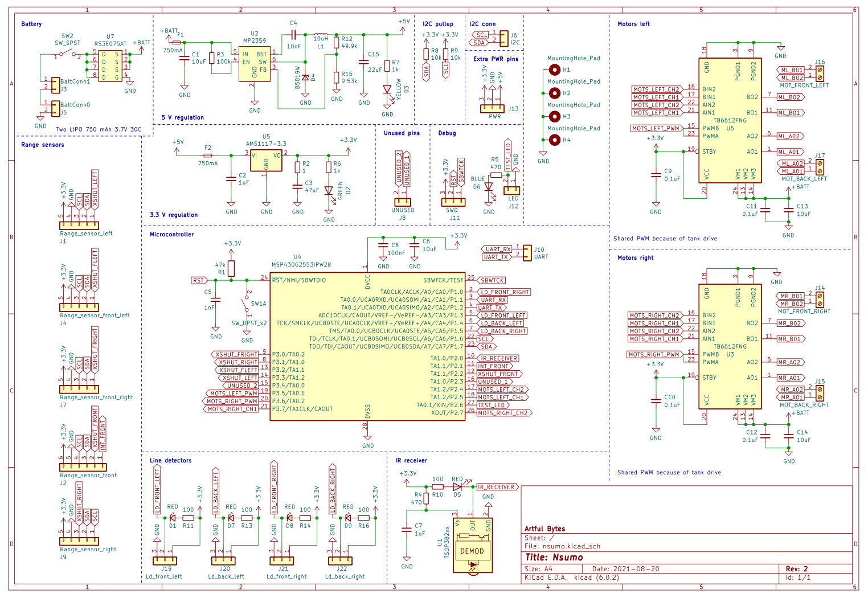868x598 pixels.
Task: Click the MP2359 regulator U2 symbol
Action: tap(255, 64)
